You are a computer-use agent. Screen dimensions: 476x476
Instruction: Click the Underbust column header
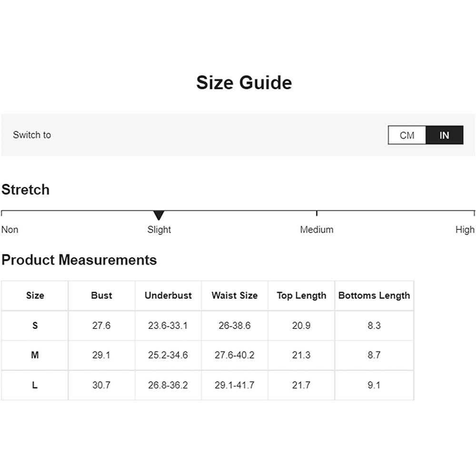(x=168, y=296)
